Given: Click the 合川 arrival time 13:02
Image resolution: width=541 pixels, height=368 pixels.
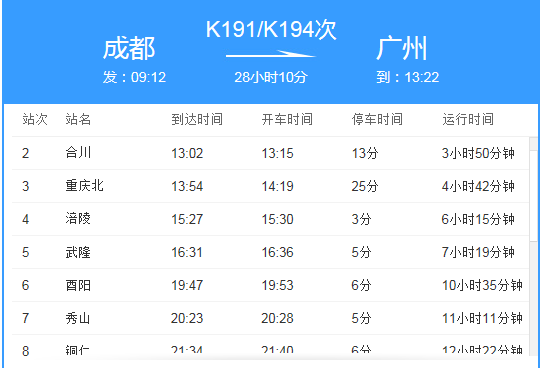Looking at the screenshot, I should pyautogui.click(x=187, y=153).
